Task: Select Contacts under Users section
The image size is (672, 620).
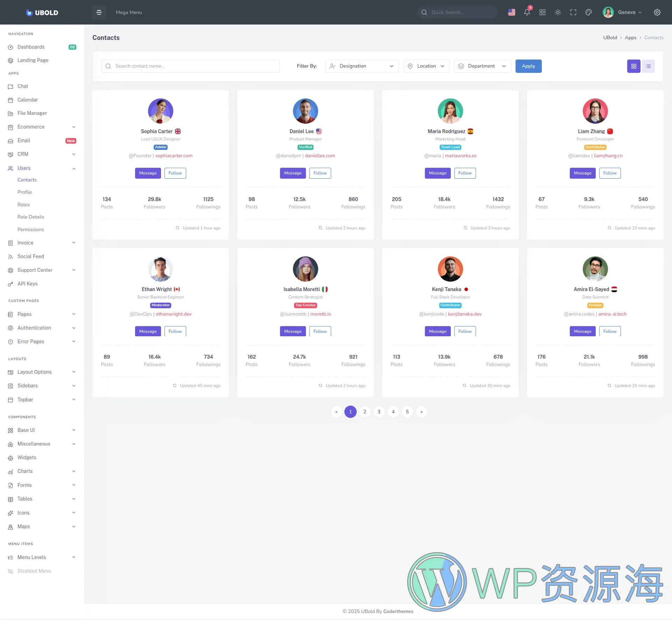Action: 27,180
